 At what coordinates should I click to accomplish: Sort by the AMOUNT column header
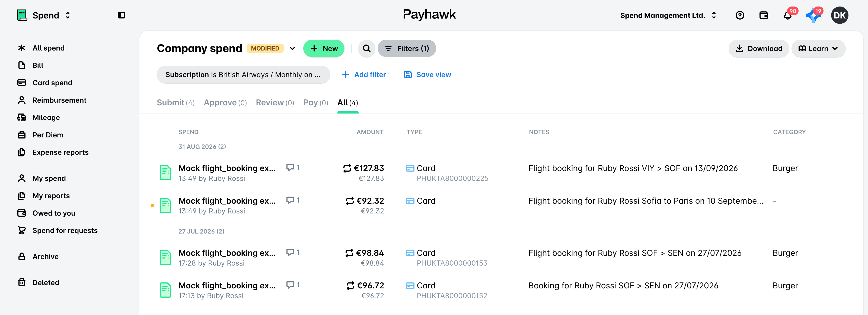[370, 132]
